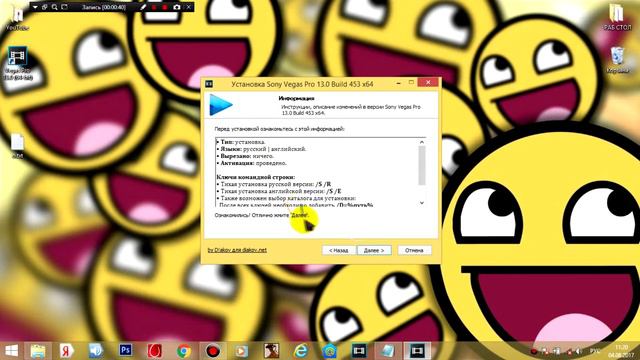
Task: Open the red Opera taskbar icon
Action: 155,351
